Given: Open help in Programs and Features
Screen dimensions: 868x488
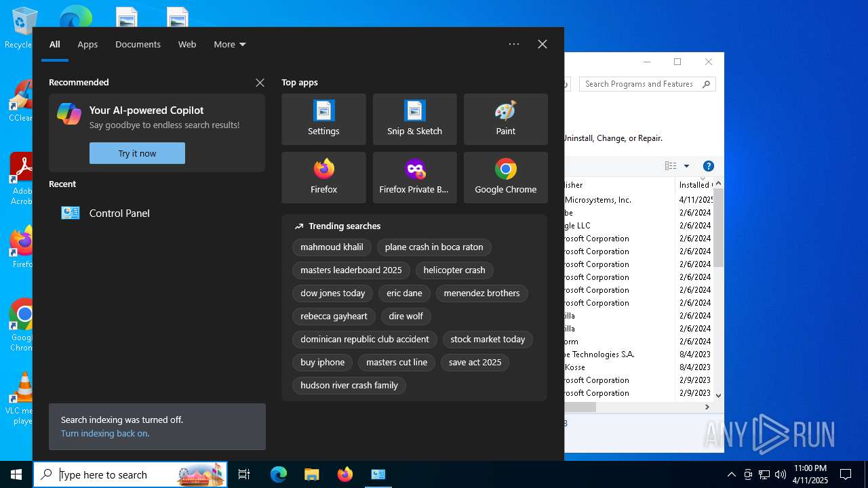Looking at the screenshot, I should [x=708, y=166].
